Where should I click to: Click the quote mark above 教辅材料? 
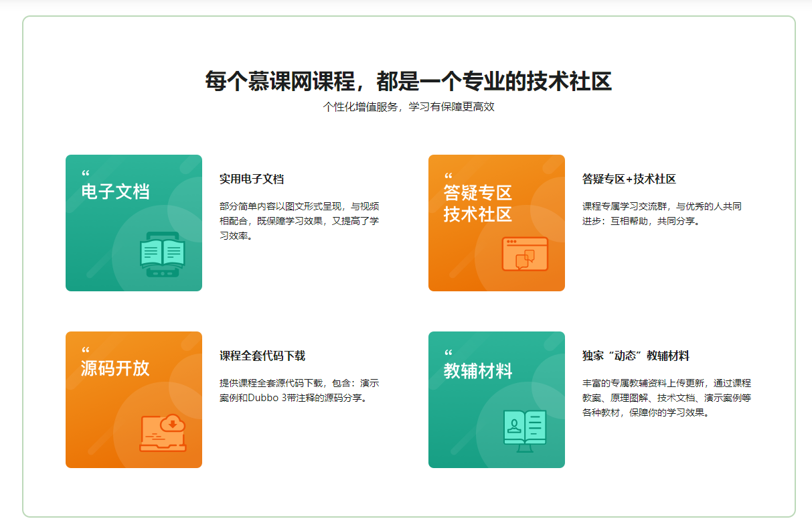[448, 354]
